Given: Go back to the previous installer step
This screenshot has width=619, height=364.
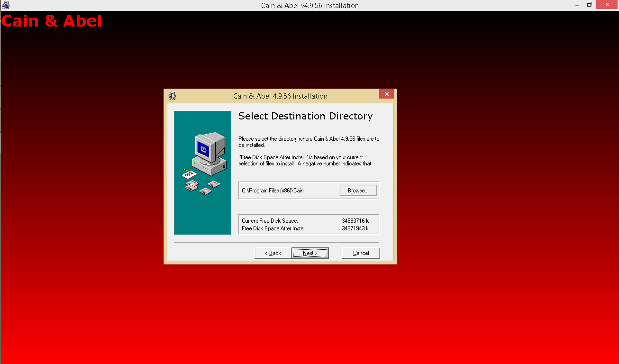Looking at the screenshot, I should tap(272, 253).
